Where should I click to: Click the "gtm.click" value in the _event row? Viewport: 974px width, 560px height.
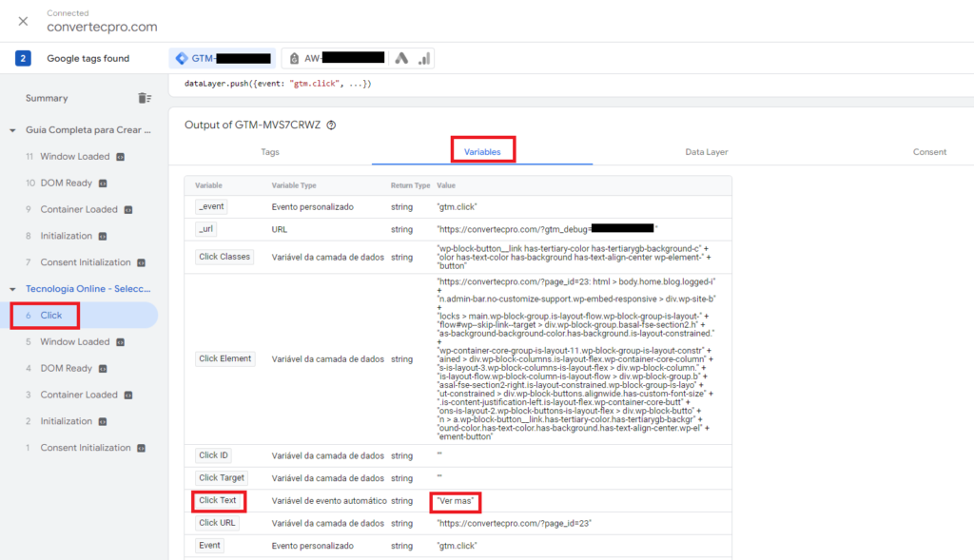click(458, 207)
